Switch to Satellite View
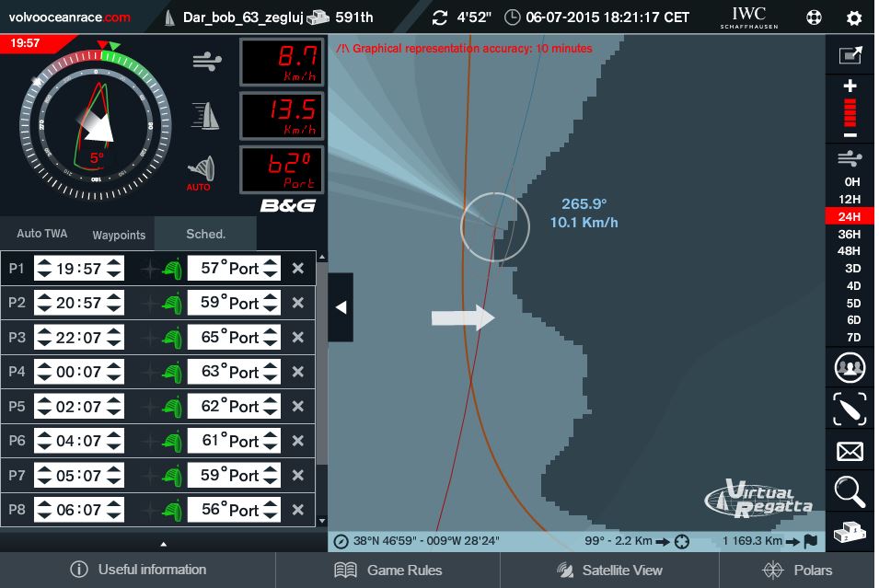 [x=609, y=570]
